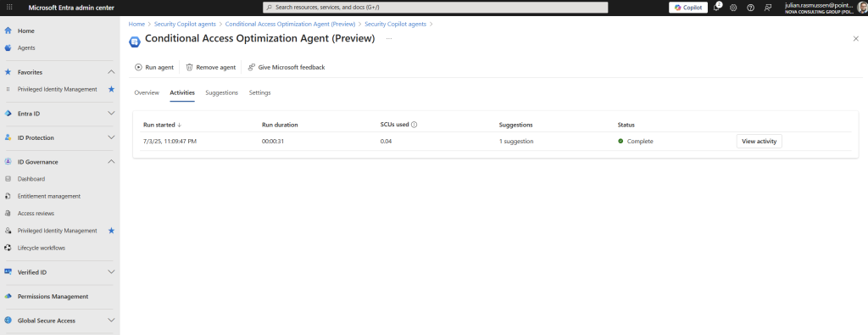This screenshot has width=868, height=335.
Task: Open first Security Copilot agents breadcrumb
Action: click(185, 25)
